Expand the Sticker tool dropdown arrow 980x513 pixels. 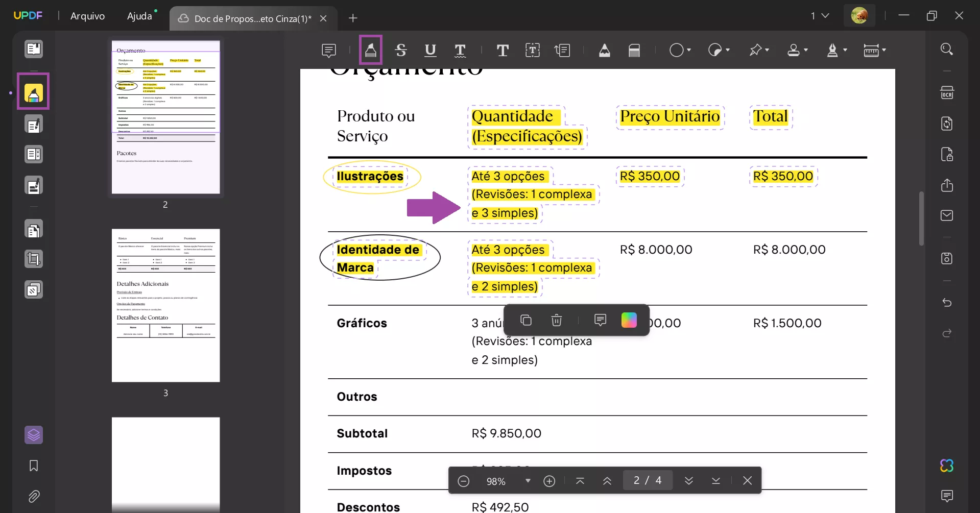click(x=728, y=50)
